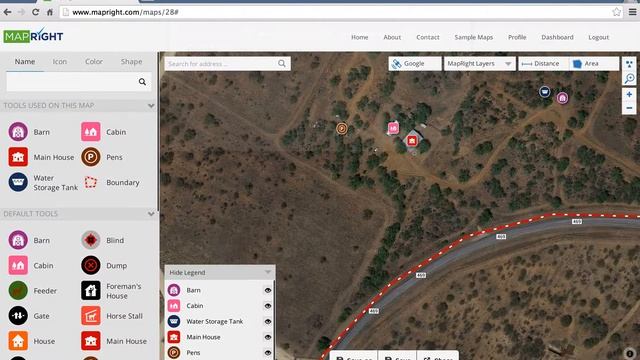The width and height of the screenshot is (640, 360).
Task: Select the Horse Stall tool icon
Action: coord(91,316)
